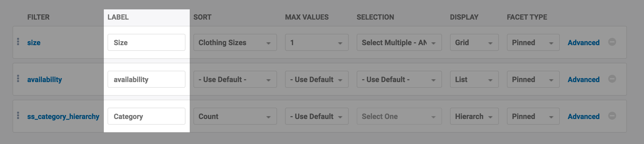Click the Category label input field
This screenshot has width=644, height=144.
146,116
